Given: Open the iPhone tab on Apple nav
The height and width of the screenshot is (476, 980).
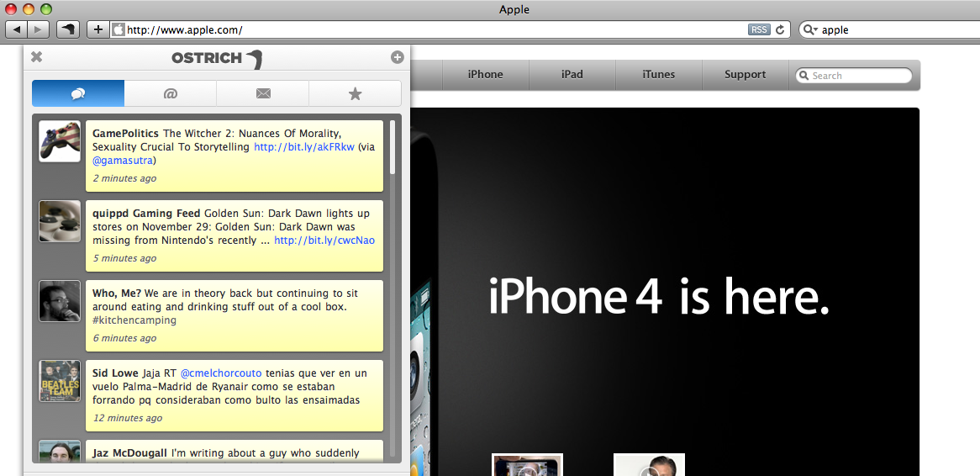Looking at the screenshot, I should pyautogui.click(x=486, y=75).
